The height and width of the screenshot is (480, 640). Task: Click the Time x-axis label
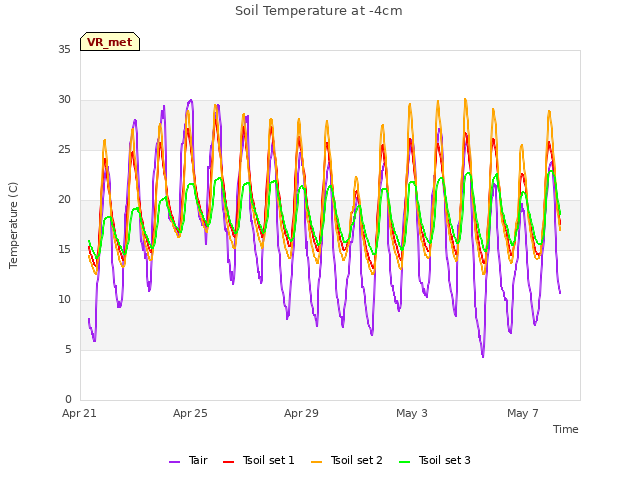[x=565, y=429]
